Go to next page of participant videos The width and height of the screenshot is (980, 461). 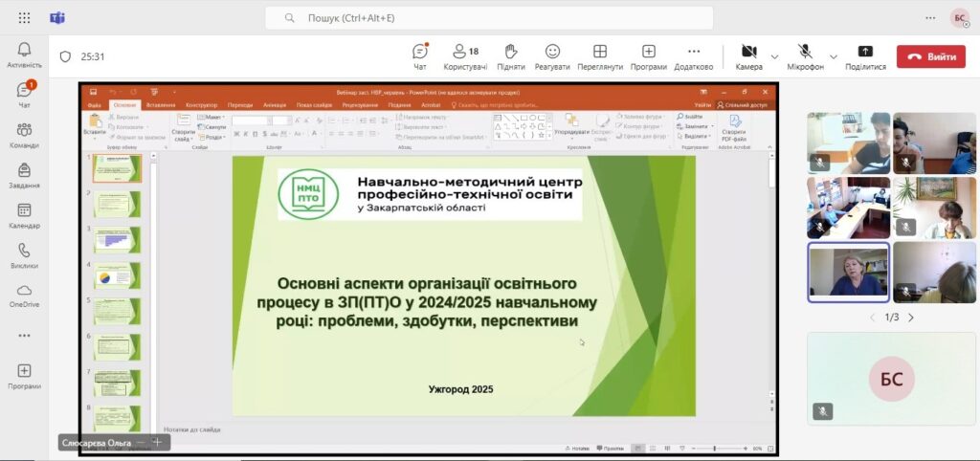tap(910, 317)
